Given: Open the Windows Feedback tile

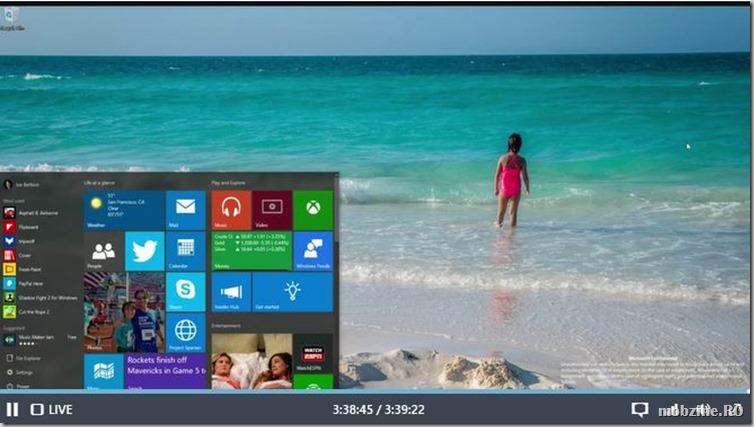Looking at the screenshot, I should tap(313, 251).
